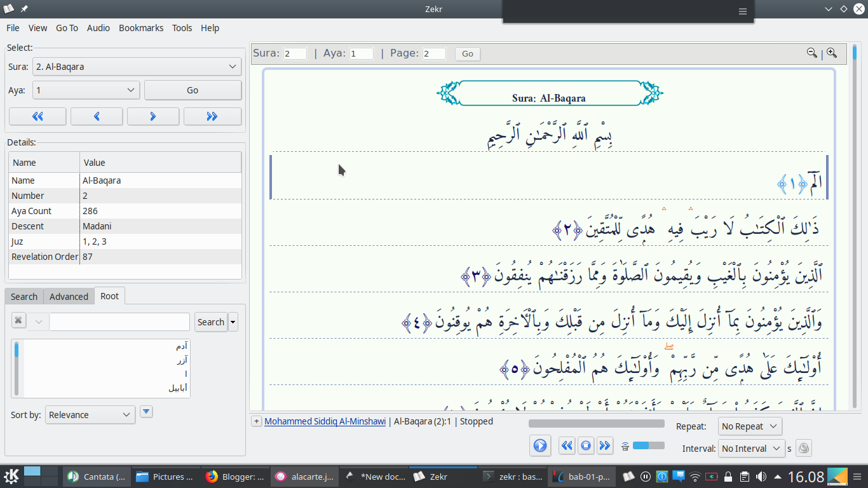Open the File menu
This screenshot has width=868, height=488.
pyautogui.click(x=13, y=28)
